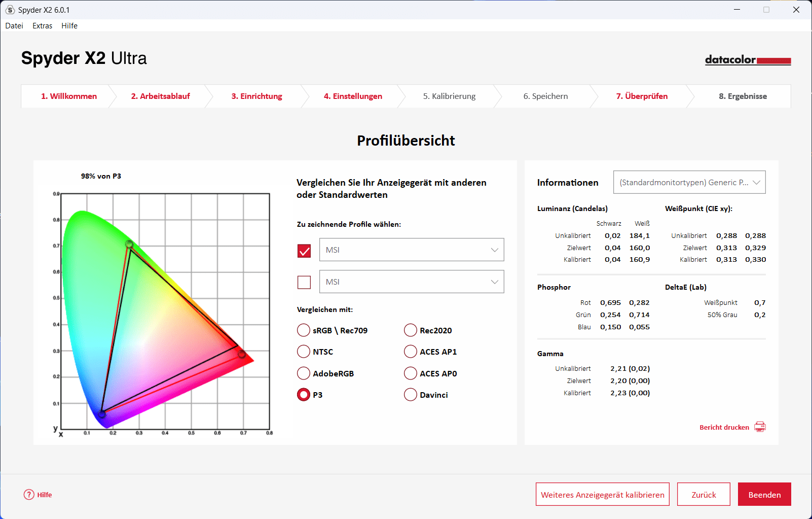Go to step 5. Kalibrierung
This screenshot has width=812, height=519.
click(450, 96)
